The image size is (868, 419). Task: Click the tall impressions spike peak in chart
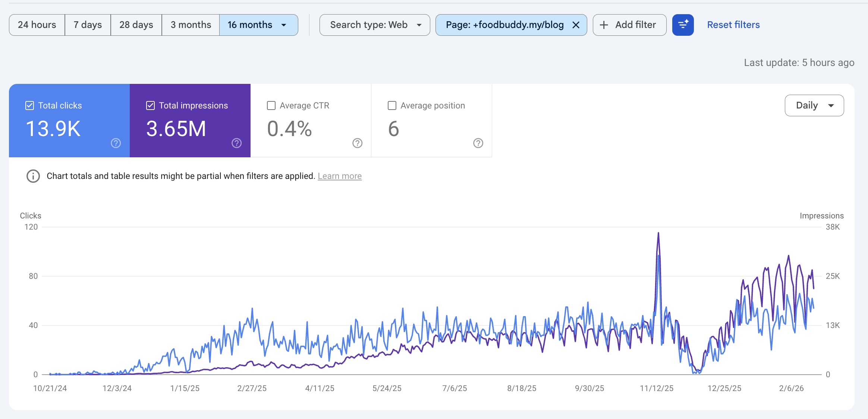[x=658, y=233]
